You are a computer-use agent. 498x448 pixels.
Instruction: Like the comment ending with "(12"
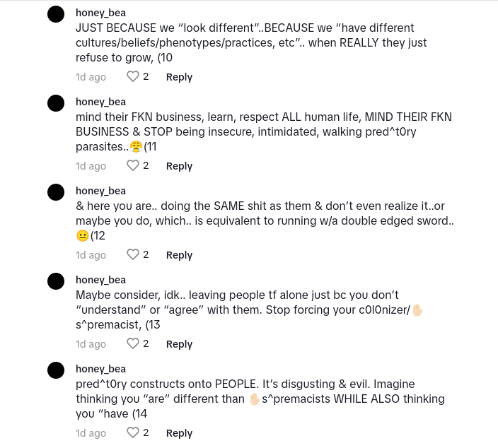click(x=133, y=254)
